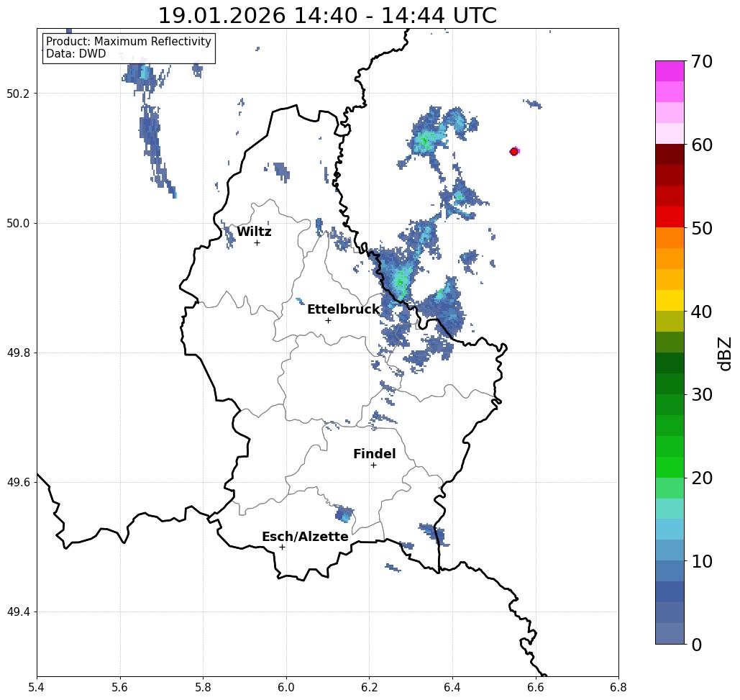This screenshot has width=740, height=700.
Task: Click the 10 dBZ colorbar tick label
Action: (701, 561)
